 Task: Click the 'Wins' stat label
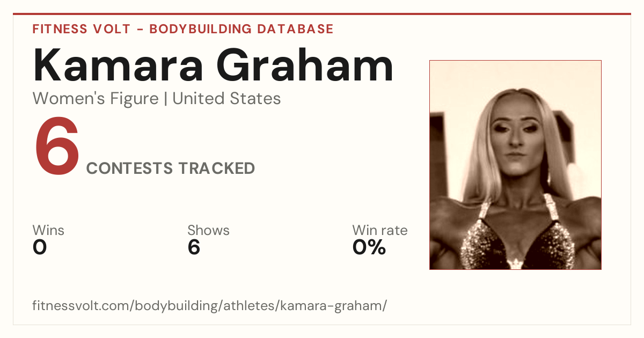48,231
